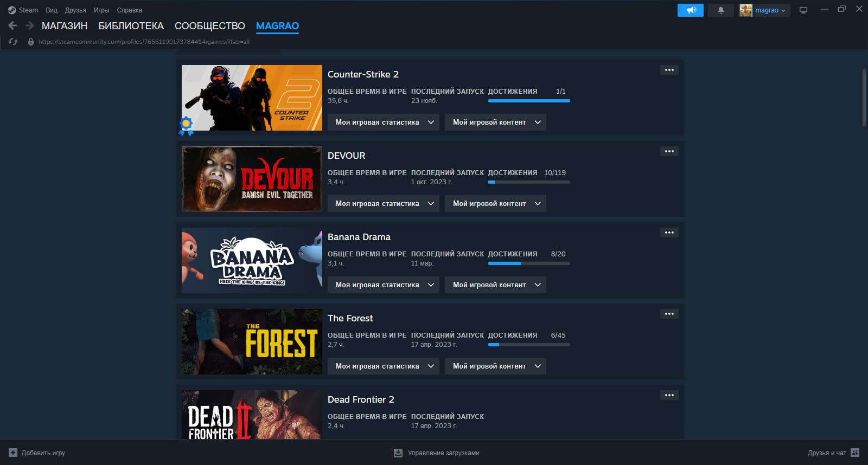868x465 pixels.
Task: Click Counter-Strike 2 achievements progress bar
Action: pyautogui.click(x=529, y=101)
